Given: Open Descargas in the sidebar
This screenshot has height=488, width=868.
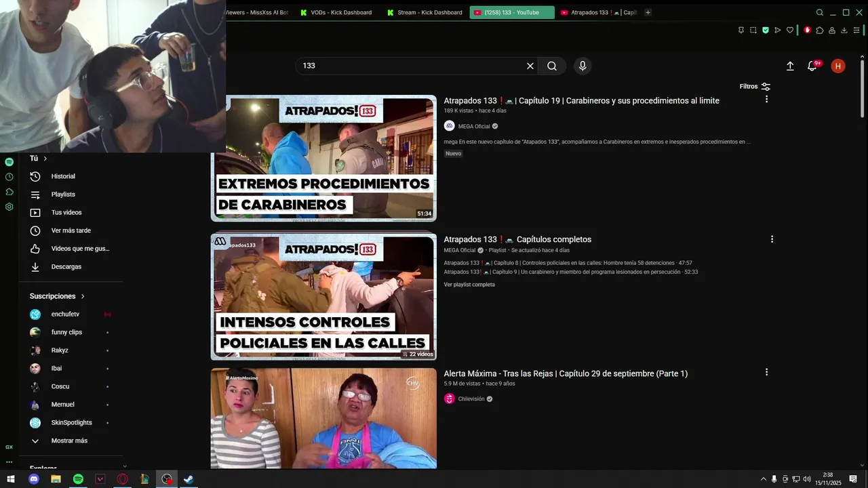Looking at the screenshot, I should 71,267.
